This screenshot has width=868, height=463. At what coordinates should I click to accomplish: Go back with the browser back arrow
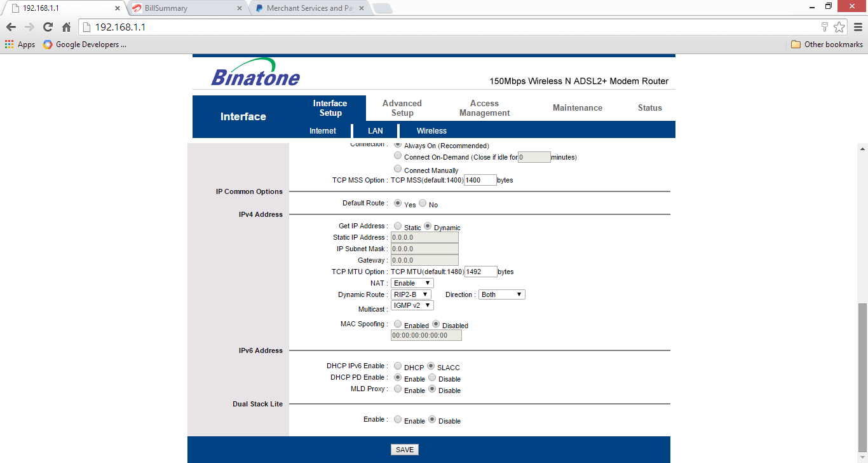(11, 27)
